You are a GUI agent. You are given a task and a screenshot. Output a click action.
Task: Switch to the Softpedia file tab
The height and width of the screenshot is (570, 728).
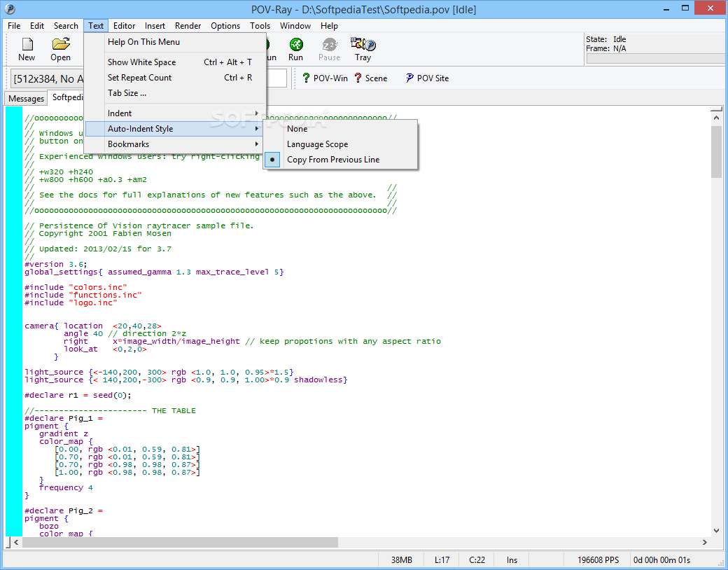point(67,97)
